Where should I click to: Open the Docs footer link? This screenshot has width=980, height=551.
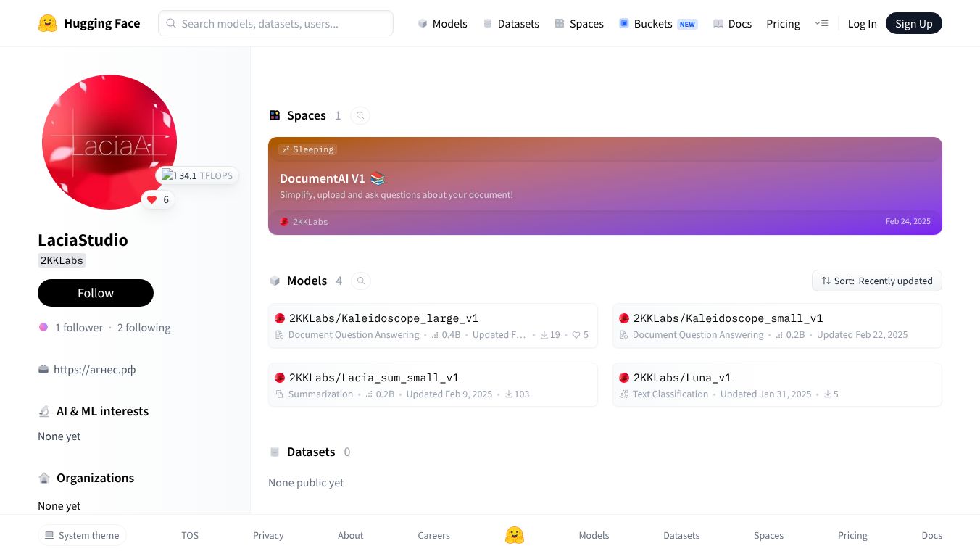coord(931,535)
